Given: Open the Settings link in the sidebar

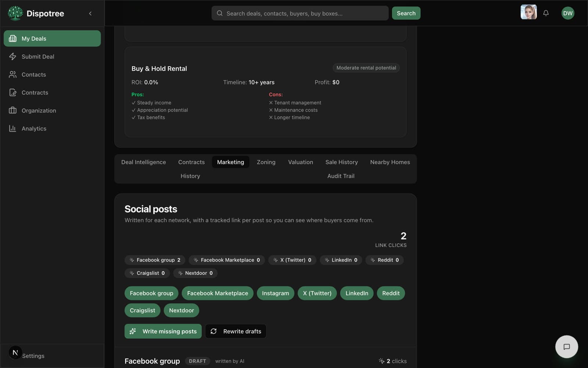Looking at the screenshot, I should coord(33,356).
